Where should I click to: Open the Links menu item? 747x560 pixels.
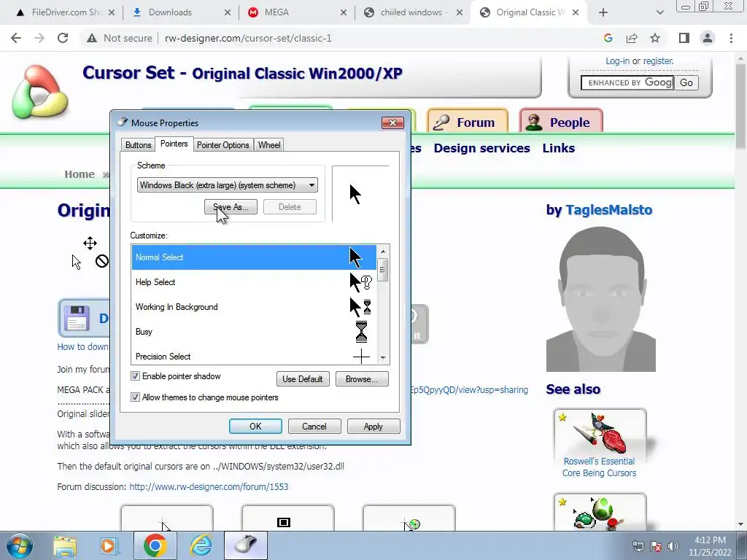558,148
